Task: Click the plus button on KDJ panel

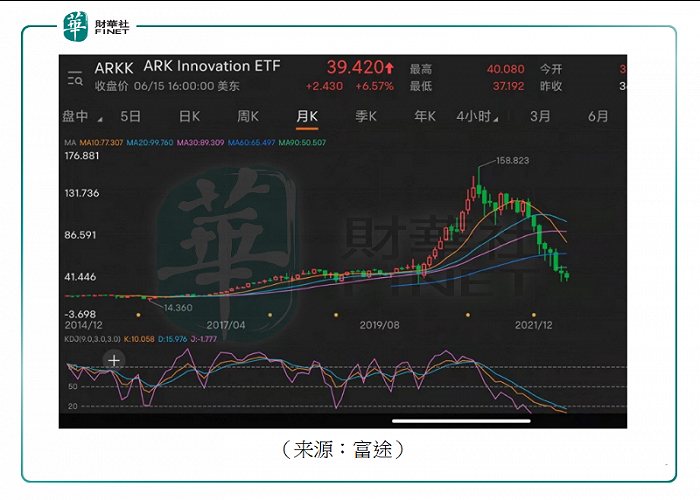Action: (114, 360)
